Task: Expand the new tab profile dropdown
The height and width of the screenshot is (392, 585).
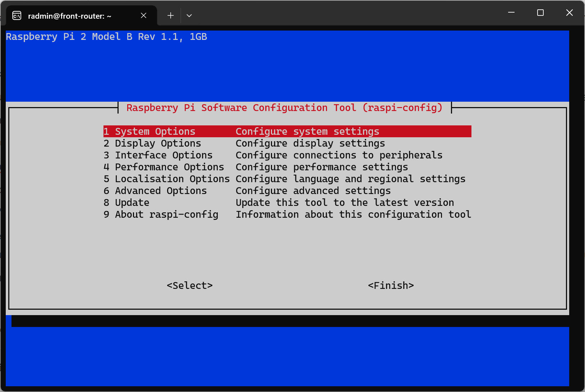Action: 189,15
